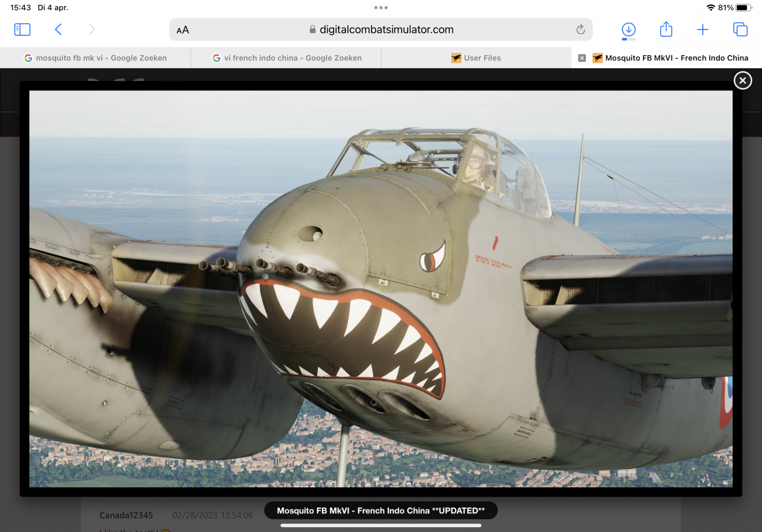
Task: Switch to 'mosquito fb mk vi - Google Zoeken' tab
Action: tap(95, 58)
